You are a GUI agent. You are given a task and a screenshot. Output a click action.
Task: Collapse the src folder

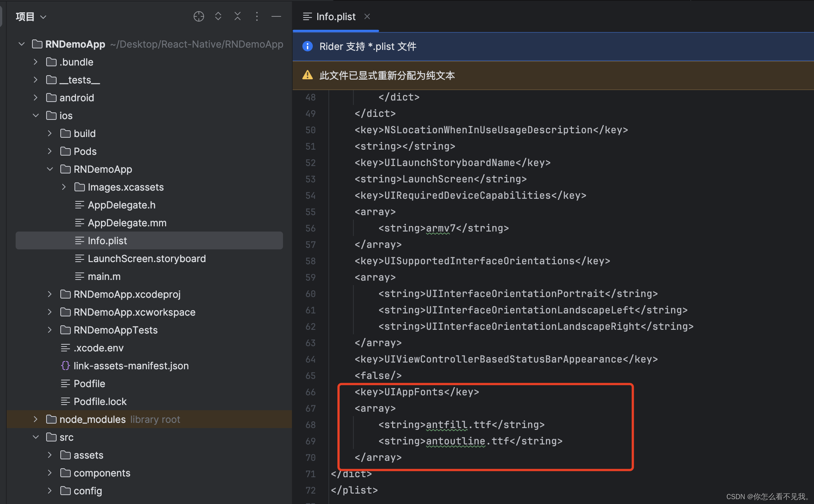(x=36, y=437)
